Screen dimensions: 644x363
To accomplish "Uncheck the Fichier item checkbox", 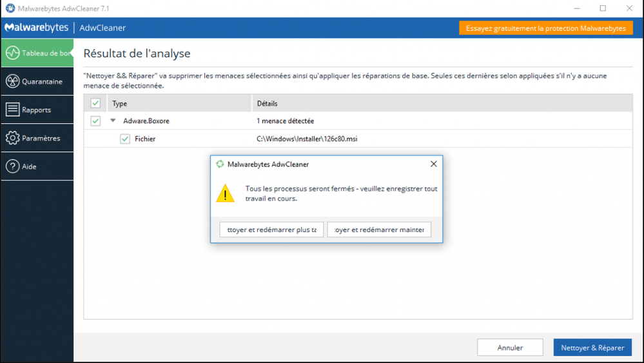I will pyautogui.click(x=125, y=139).
